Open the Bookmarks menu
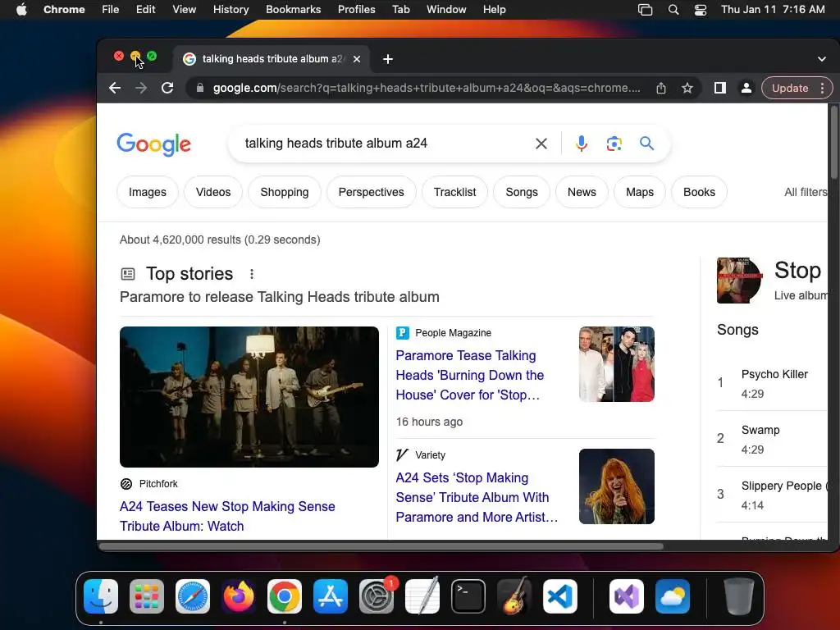The image size is (840, 630). click(293, 9)
